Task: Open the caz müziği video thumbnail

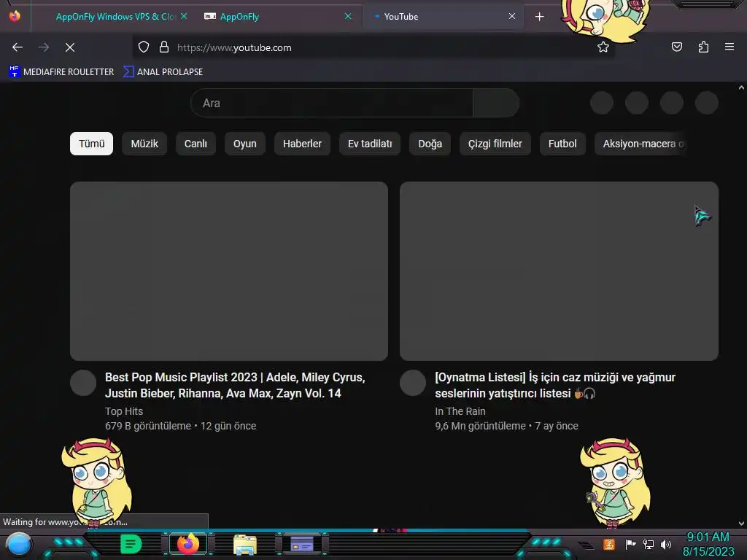Action: [x=559, y=271]
